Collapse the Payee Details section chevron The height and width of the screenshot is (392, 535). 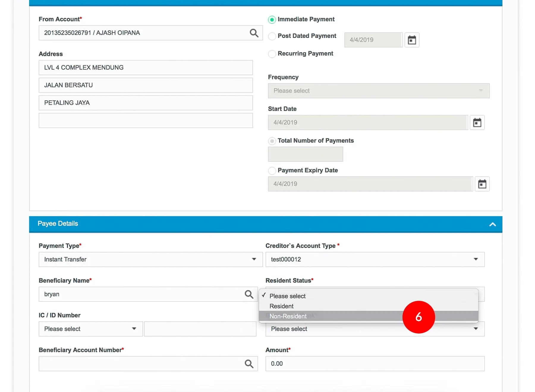click(492, 224)
